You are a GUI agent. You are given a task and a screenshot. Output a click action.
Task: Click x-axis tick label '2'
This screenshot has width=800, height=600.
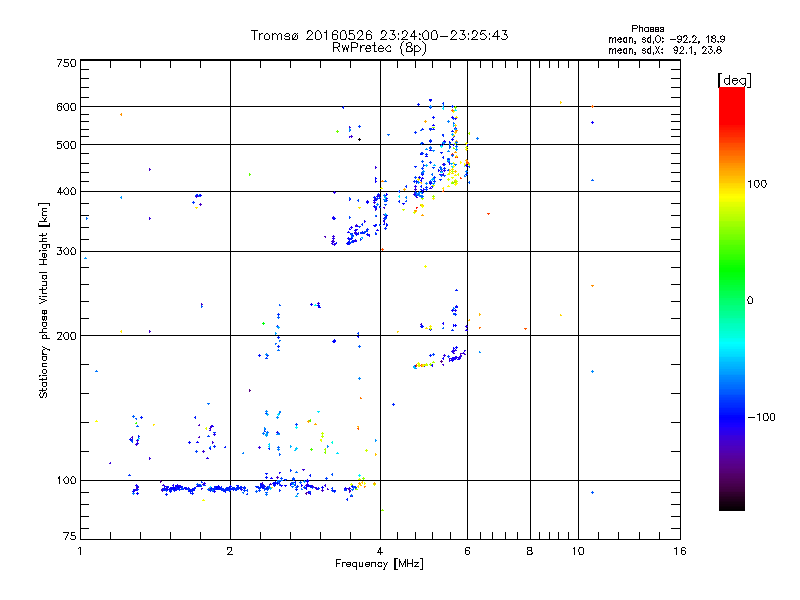[x=230, y=551]
